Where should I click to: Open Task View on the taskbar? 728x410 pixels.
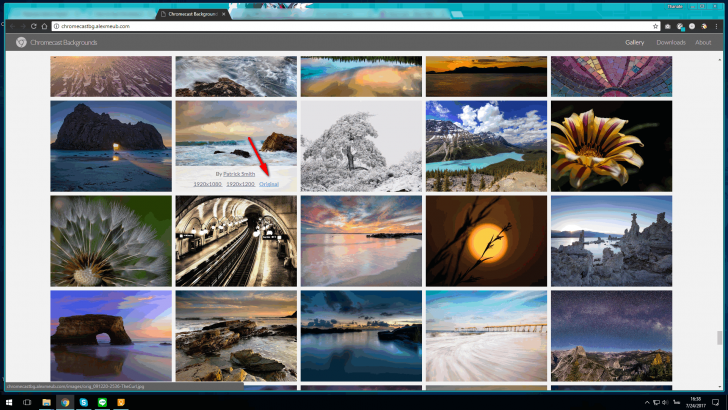pos(27,402)
